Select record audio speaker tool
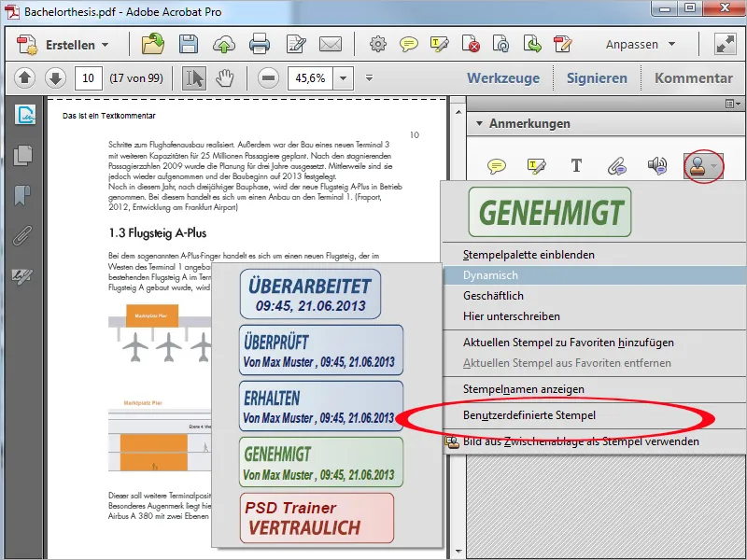Image resolution: width=747 pixels, height=560 pixels. tap(657, 166)
